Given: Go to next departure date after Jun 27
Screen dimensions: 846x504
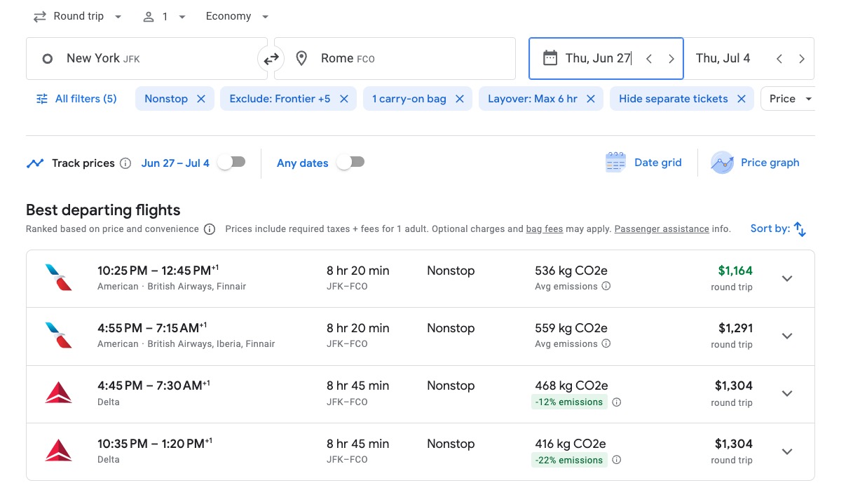Looking at the screenshot, I should pyautogui.click(x=671, y=59).
